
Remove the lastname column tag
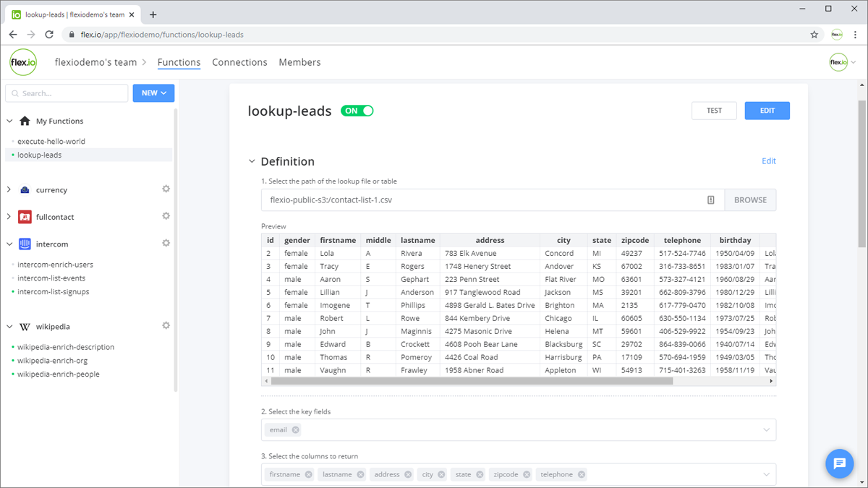click(x=360, y=474)
